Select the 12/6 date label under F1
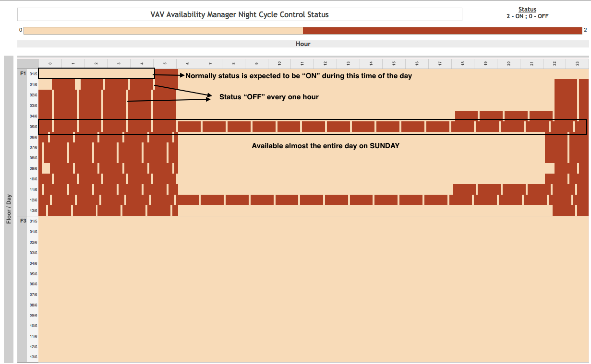 tap(33, 200)
